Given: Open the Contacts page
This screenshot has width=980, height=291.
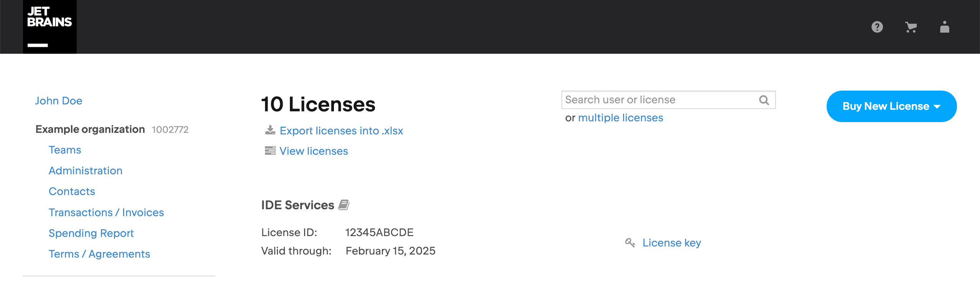Looking at the screenshot, I should [x=71, y=191].
